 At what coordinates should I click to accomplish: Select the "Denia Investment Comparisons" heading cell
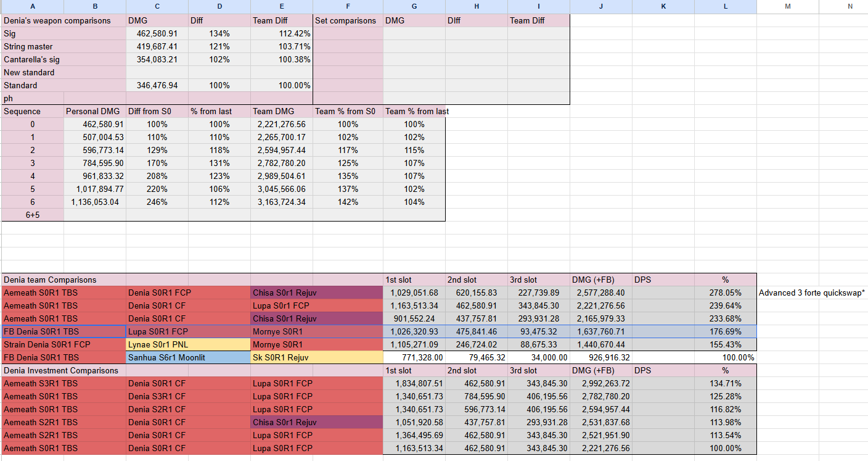(64, 370)
